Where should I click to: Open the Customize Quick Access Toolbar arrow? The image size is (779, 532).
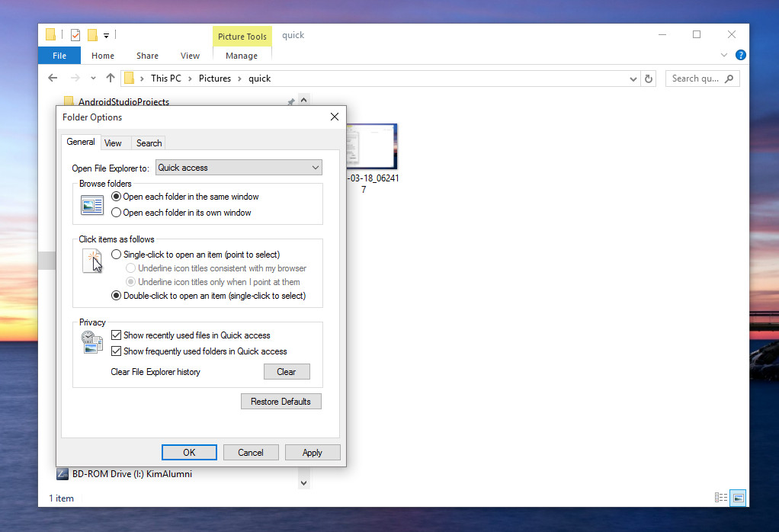coord(106,35)
